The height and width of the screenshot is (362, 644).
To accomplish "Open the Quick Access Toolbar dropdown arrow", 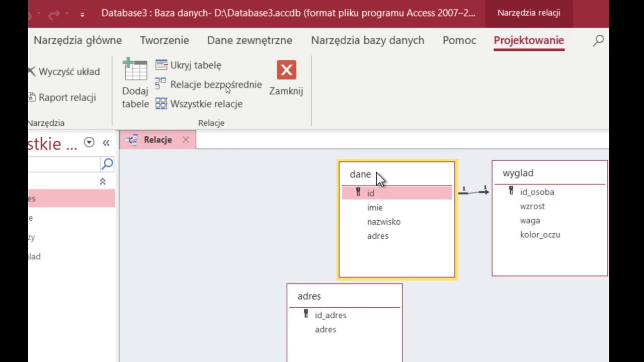I will click(x=82, y=15).
